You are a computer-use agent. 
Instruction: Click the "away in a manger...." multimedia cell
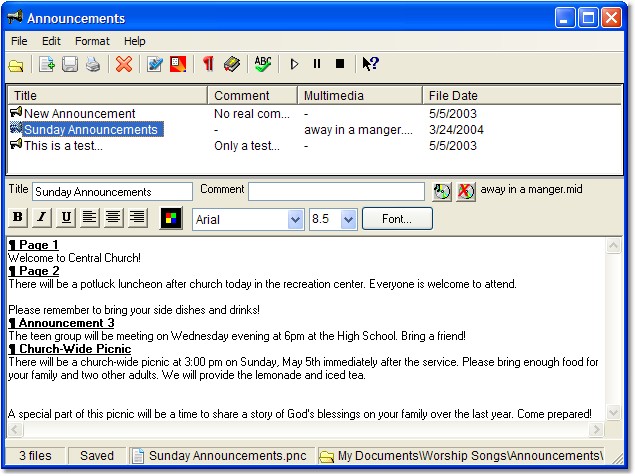pyautogui.click(x=358, y=130)
